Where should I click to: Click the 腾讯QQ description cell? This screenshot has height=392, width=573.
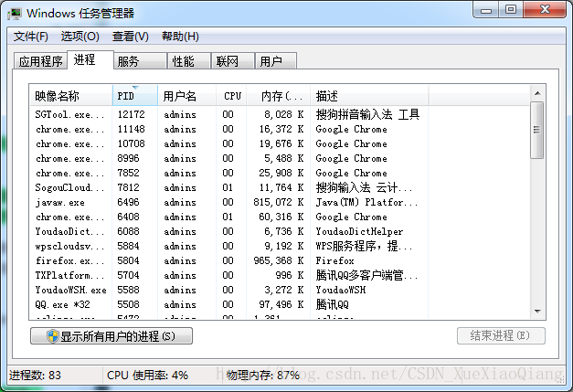click(332, 304)
